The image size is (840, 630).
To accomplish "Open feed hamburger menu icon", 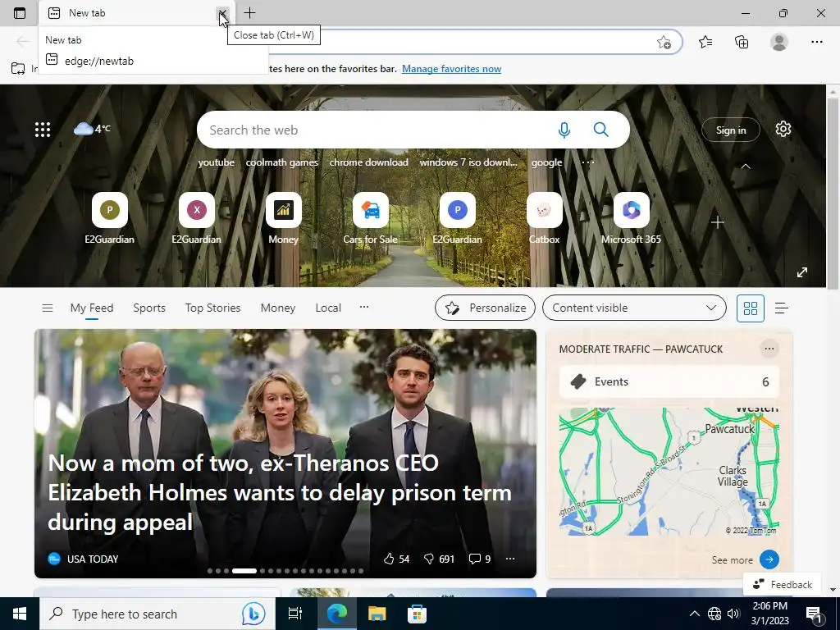I will [47, 308].
